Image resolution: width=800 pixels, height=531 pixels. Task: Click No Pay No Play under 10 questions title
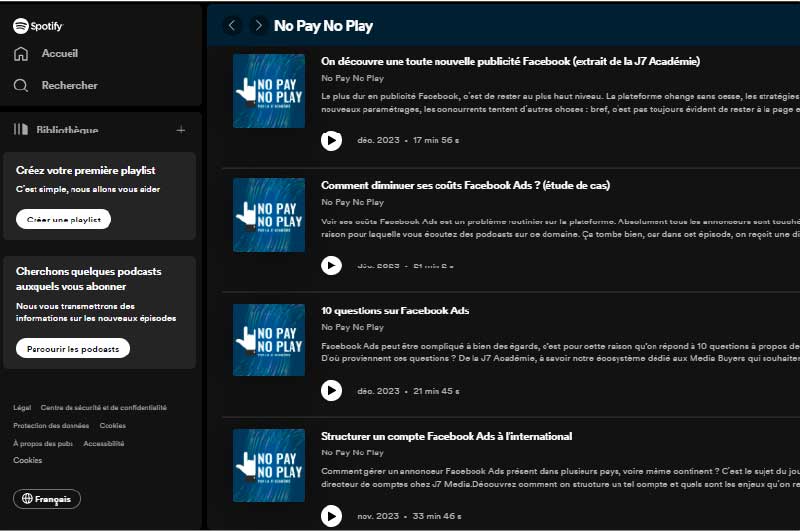(x=353, y=327)
